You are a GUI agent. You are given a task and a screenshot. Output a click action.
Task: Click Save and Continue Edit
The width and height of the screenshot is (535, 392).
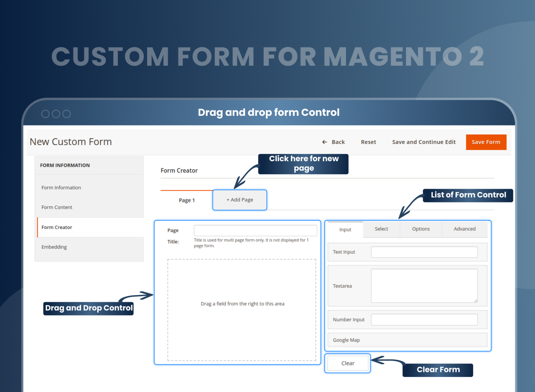[x=424, y=142]
